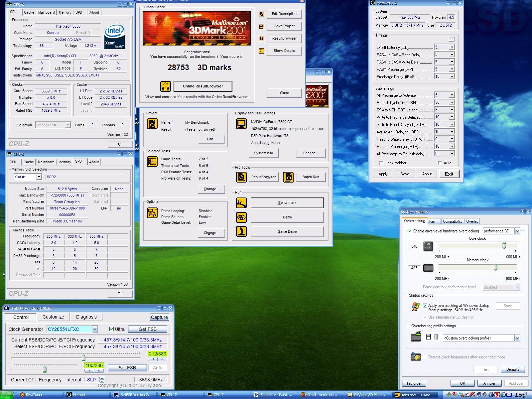Switch to the Customize tab in SetFSB
The width and height of the screenshot is (532, 399).
53,317
